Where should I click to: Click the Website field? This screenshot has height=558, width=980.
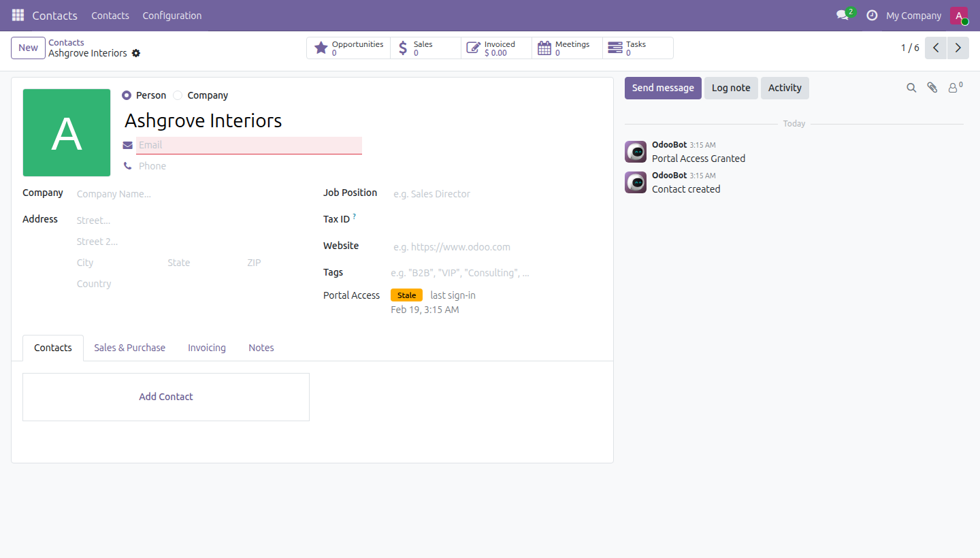click(x=496, y=247)
